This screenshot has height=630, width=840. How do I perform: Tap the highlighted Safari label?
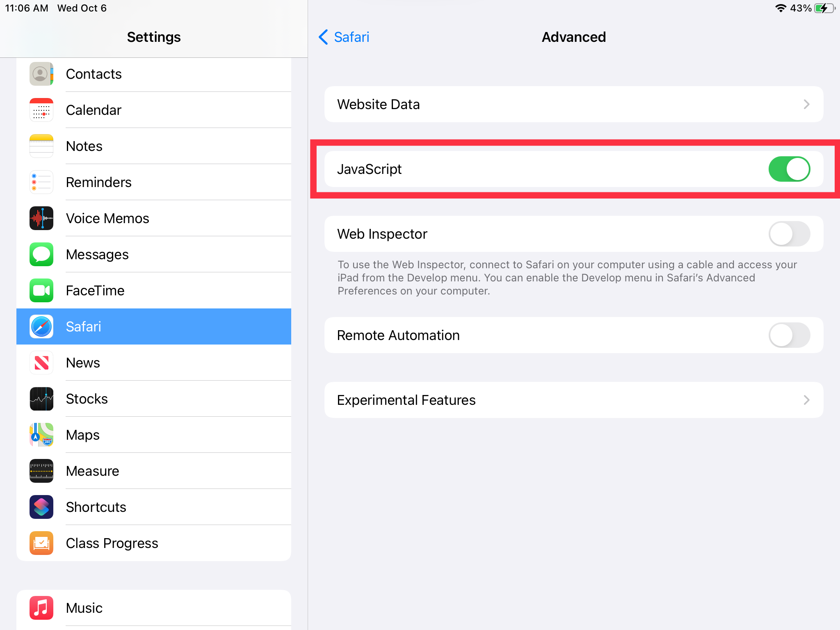point(83,326)
